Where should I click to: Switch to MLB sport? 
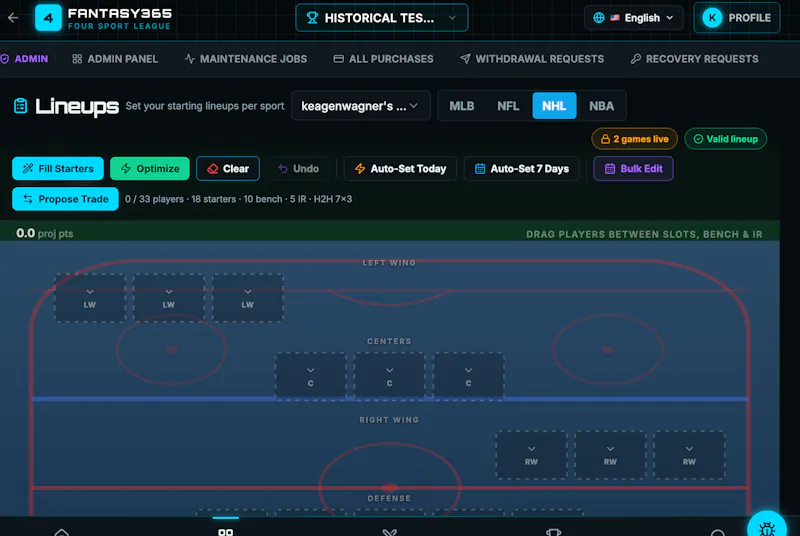[x=462, y=106]
